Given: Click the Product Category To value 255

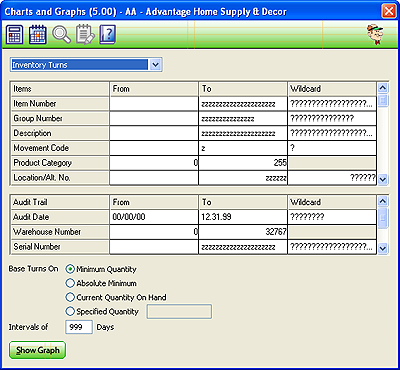Looking at the screenshot, I should [x=243, y=163].
